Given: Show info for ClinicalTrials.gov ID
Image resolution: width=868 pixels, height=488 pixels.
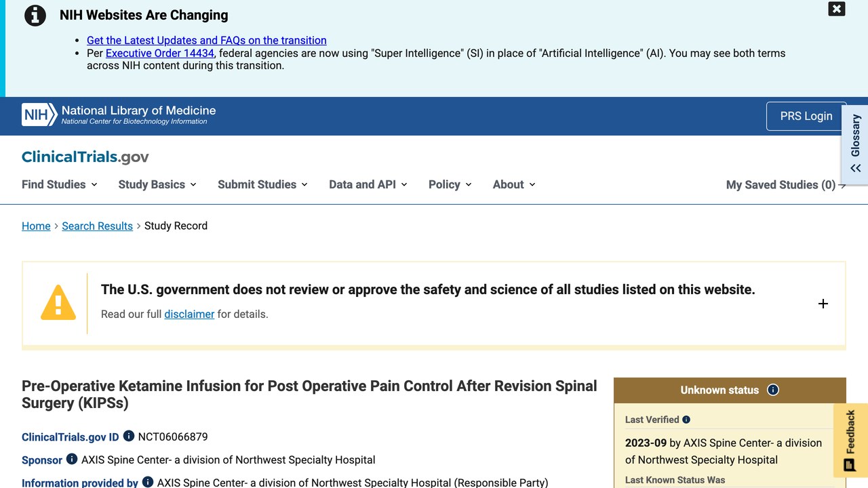Looking at the screenshot, I should 129,436.
